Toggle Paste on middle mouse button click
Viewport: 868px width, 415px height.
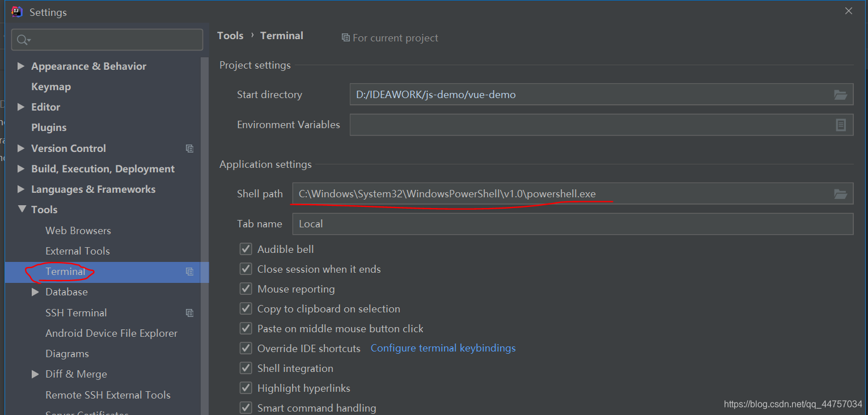245,328
